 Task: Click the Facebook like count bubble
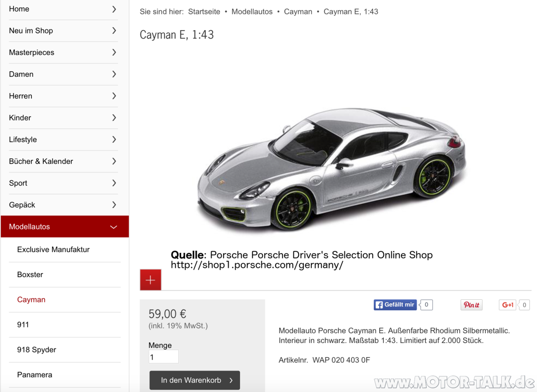pyautogui.click(x=426, y=305)
